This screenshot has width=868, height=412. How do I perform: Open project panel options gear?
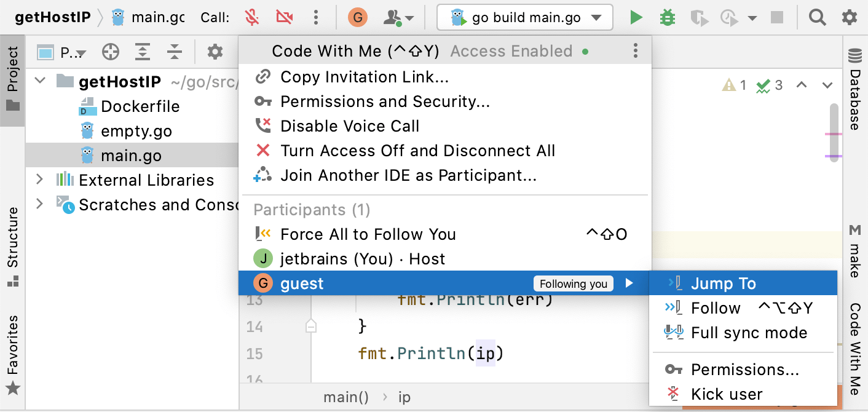click(215, 52)
